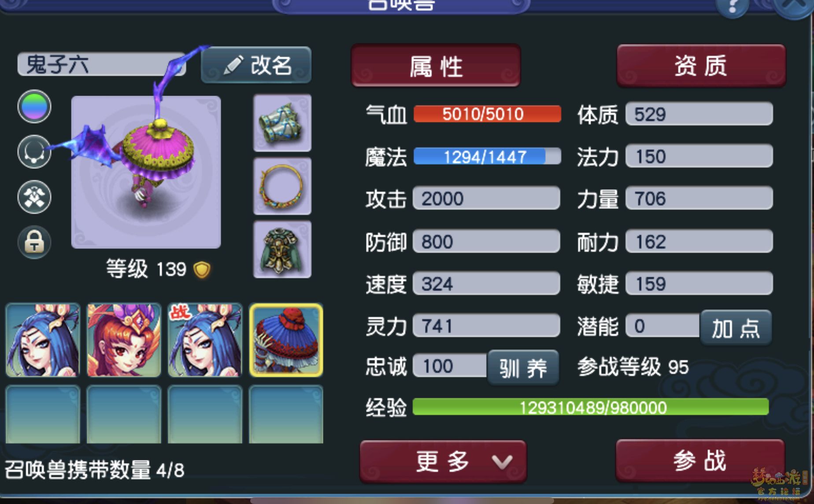Click the 驯养 button beside loyalty

[523, 368]
